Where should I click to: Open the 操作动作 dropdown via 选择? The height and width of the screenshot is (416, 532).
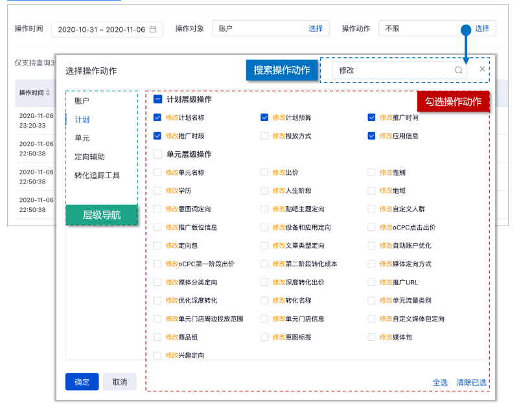pyautogui.click(x=482, y=29)
